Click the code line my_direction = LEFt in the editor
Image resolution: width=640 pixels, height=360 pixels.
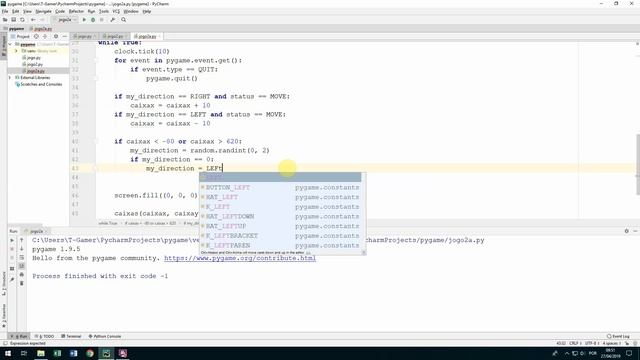point(184,169)
